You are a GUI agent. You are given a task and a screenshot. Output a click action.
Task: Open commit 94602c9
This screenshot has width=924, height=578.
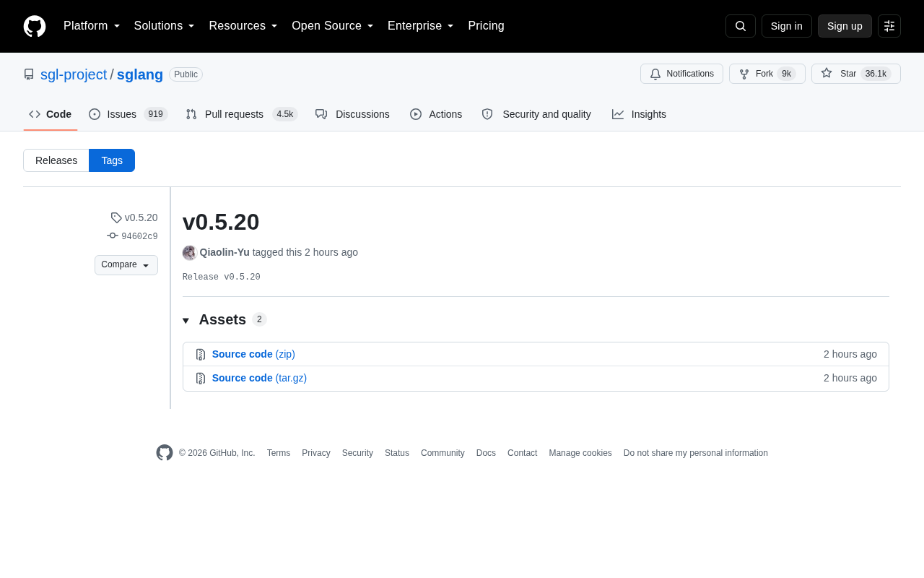139,236
